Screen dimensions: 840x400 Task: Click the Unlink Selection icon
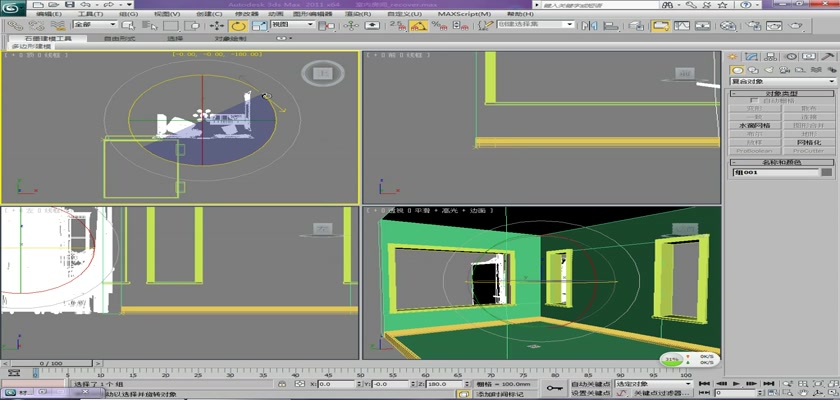click(x=36, y=25)
